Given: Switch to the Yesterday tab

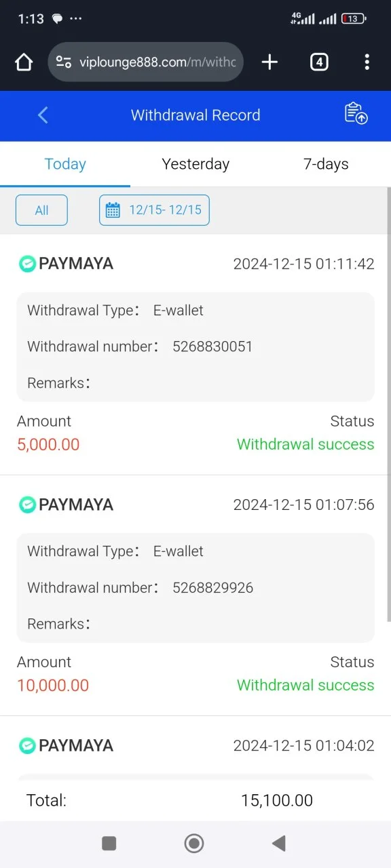Looking at the screenshot, I should point(195,164).
